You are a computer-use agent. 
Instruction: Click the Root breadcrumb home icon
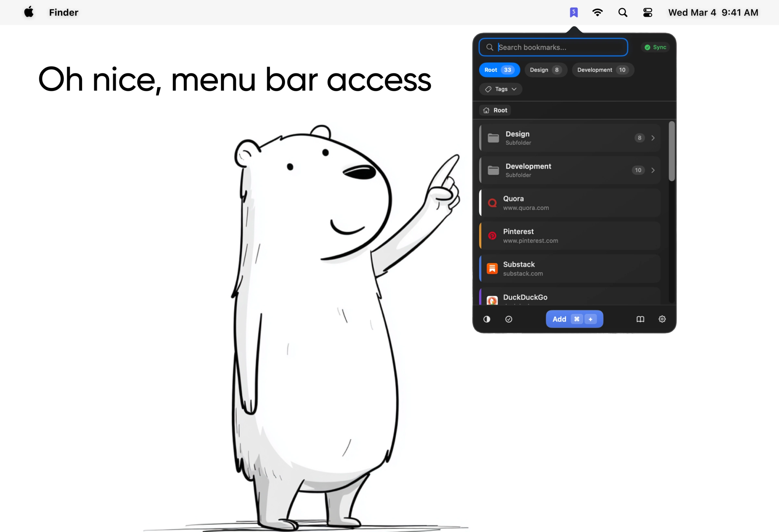click(486, 110)
